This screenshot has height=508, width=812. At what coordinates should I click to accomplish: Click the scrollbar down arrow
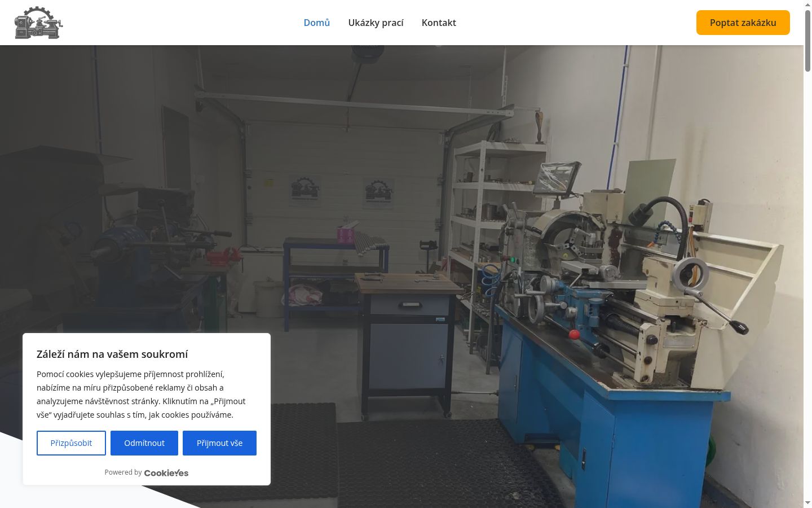coord(807,503)
